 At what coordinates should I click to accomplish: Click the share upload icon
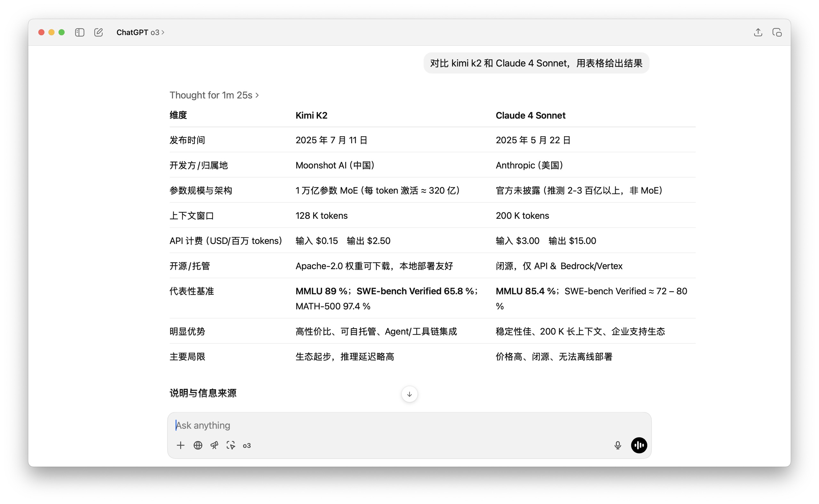coord(758,32)
